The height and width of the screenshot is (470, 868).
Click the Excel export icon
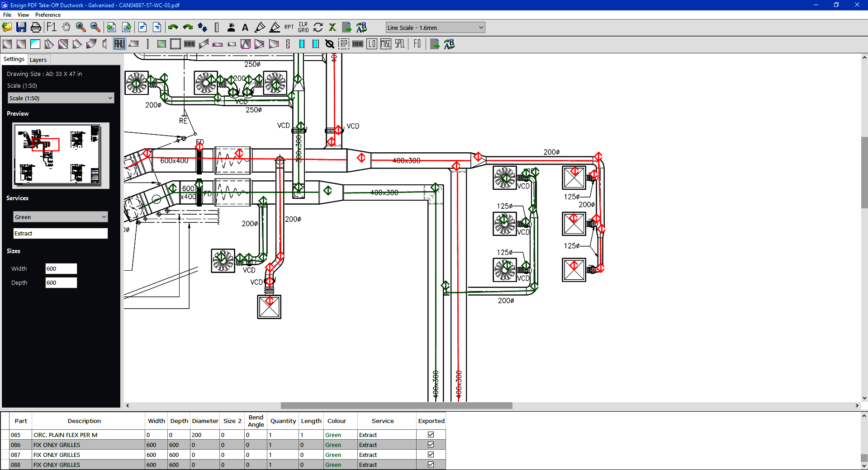point(332,28)
